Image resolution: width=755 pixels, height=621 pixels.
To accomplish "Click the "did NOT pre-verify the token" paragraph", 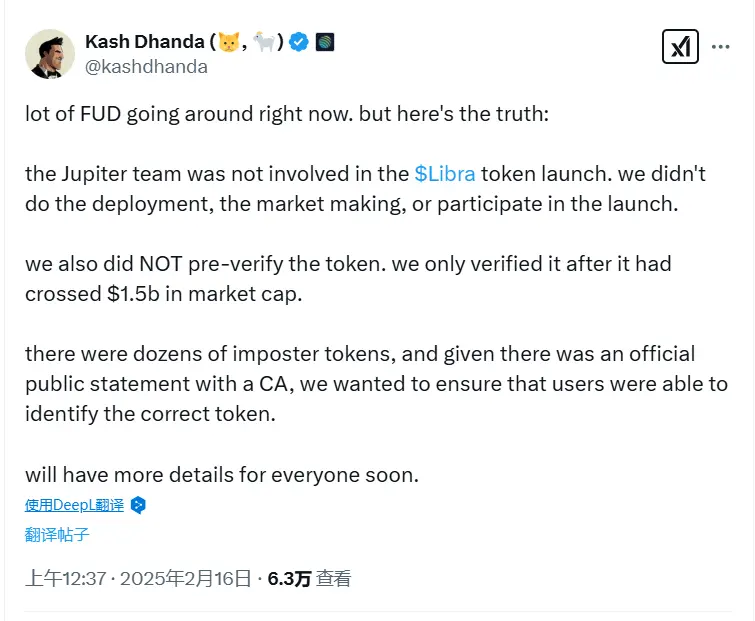I will (x=347, y=279).
